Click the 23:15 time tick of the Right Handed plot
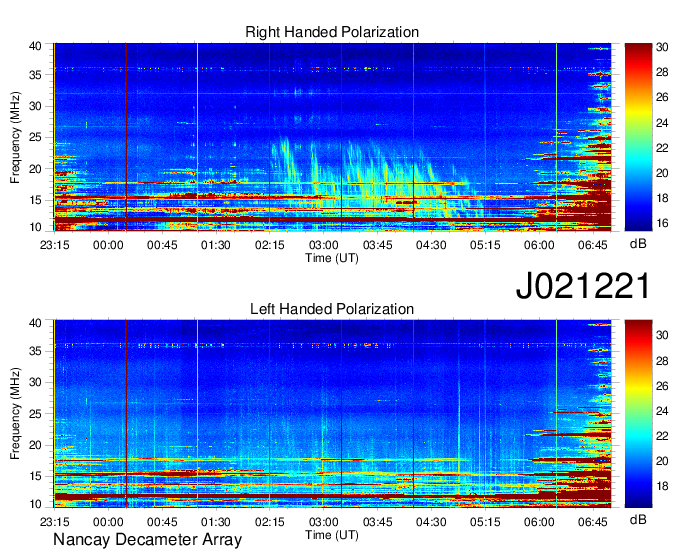 point(55,245)
